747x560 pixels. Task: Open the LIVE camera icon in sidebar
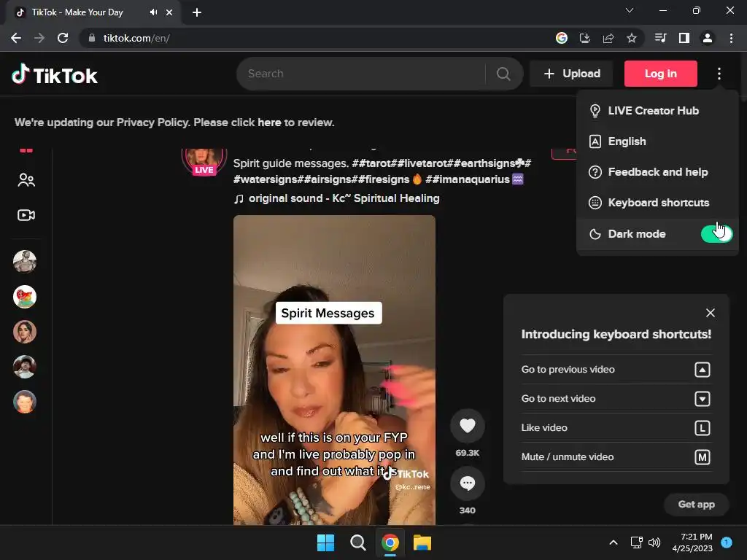[26, 215]
